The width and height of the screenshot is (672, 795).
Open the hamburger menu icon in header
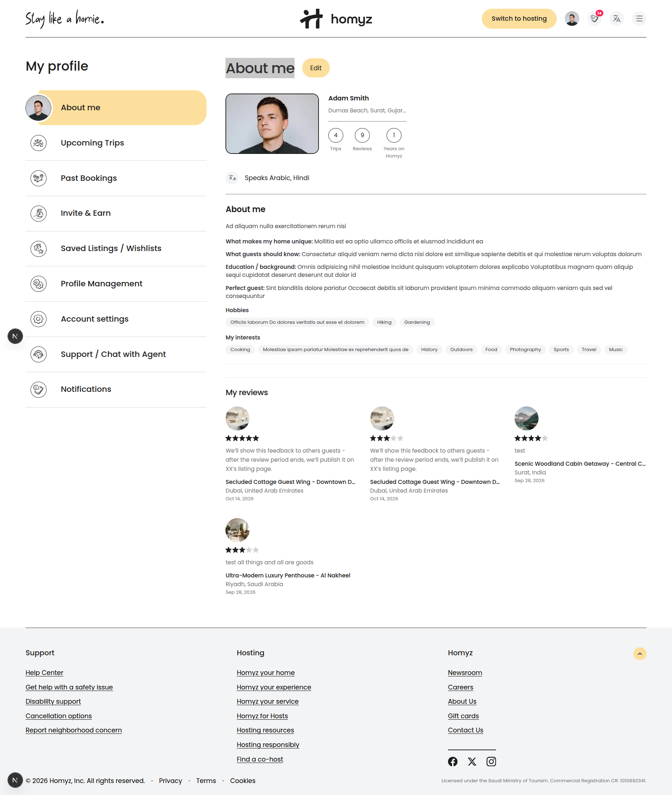(x=639, y=19)
